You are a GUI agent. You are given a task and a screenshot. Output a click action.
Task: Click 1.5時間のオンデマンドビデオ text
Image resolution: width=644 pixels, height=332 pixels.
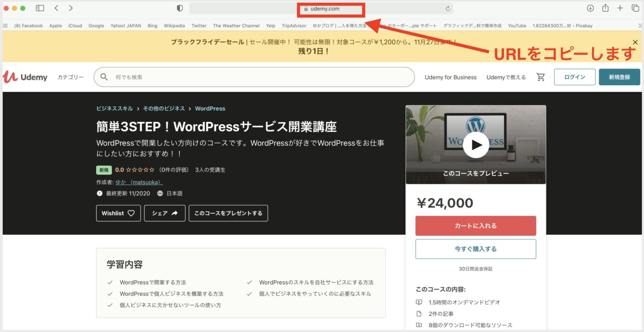click(x=464, y=302)
